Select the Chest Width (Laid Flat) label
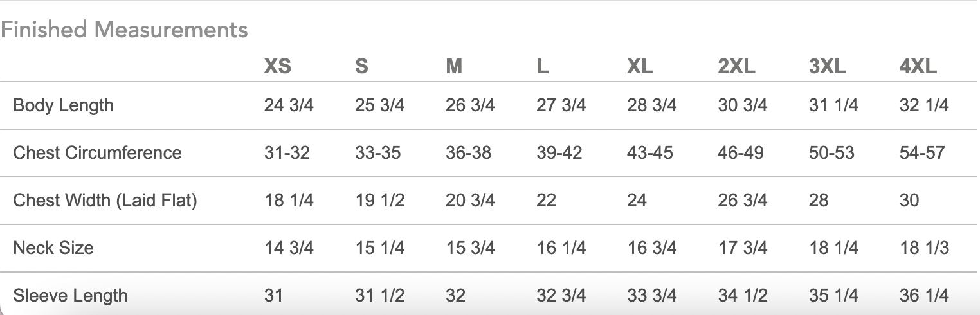 (x=105, y=201)
